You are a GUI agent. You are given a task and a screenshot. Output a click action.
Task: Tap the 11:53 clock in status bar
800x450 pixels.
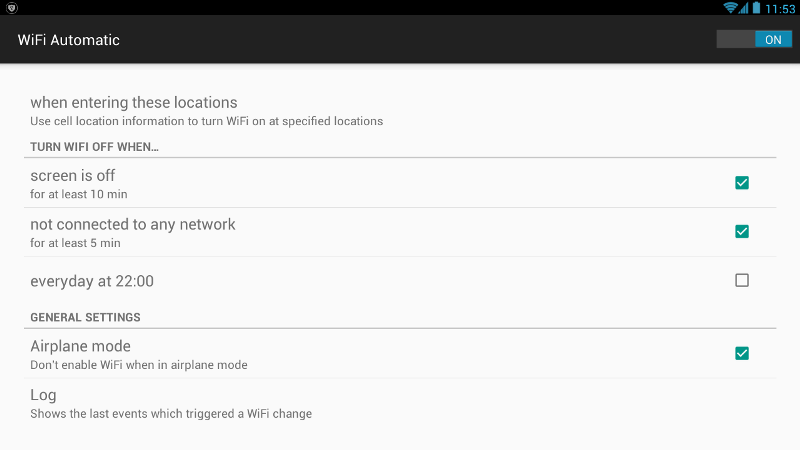[780, 9]
